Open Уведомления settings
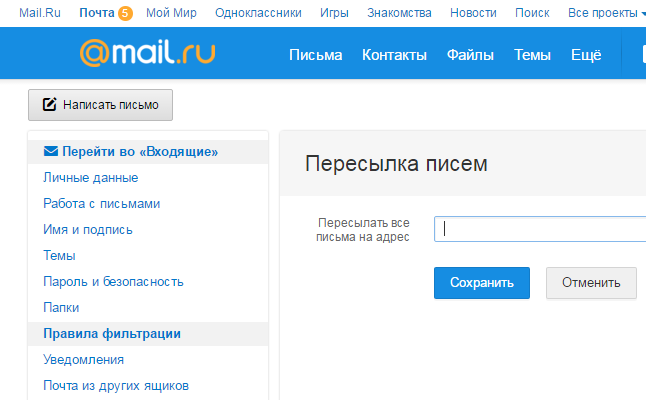Image resolution: width=646 pixels, height=400 pixels. point(83,359)
